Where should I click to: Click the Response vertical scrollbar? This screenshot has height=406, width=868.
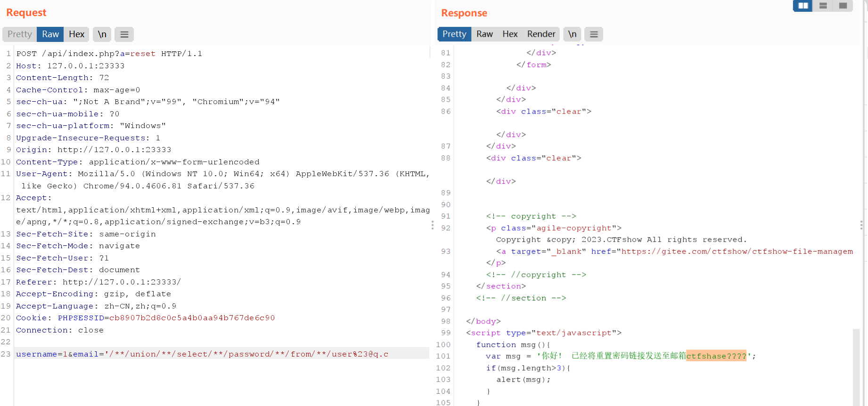tap(857, 367)
